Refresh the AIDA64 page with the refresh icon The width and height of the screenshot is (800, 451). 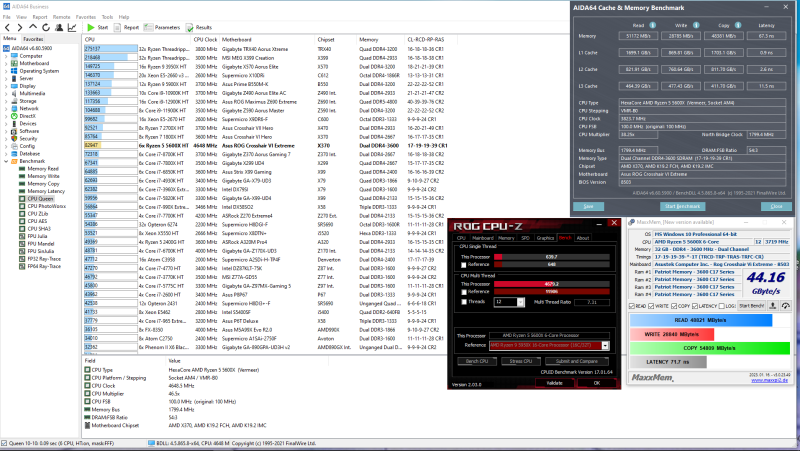[x=46, y=28]
